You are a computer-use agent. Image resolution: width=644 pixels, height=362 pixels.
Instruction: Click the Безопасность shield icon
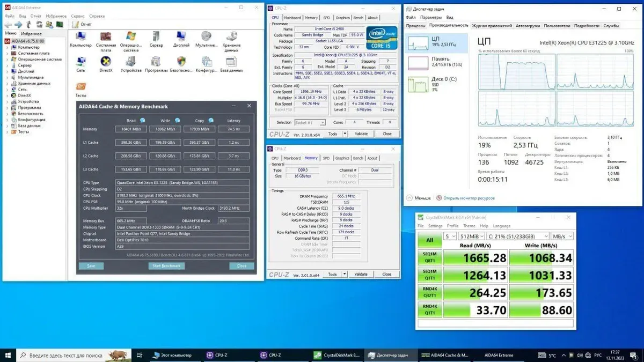[x=181, y=63]
